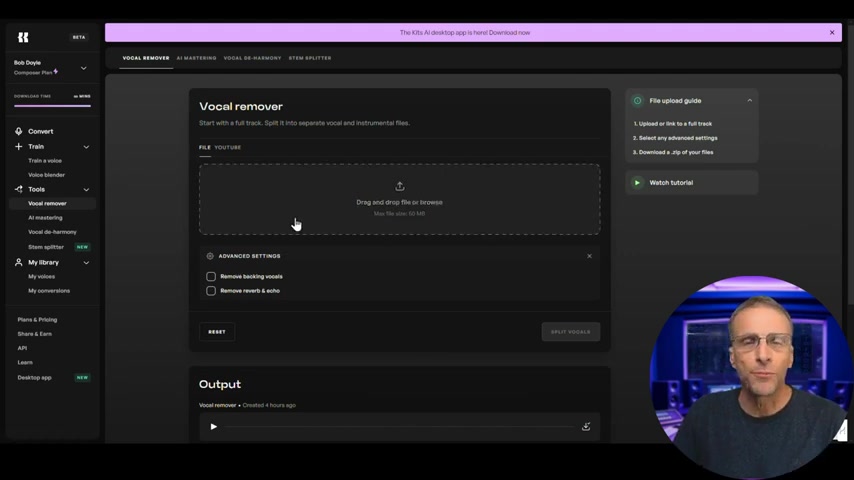
Task: Switch to the AI Mastering tab
Action: pos(196,58)
